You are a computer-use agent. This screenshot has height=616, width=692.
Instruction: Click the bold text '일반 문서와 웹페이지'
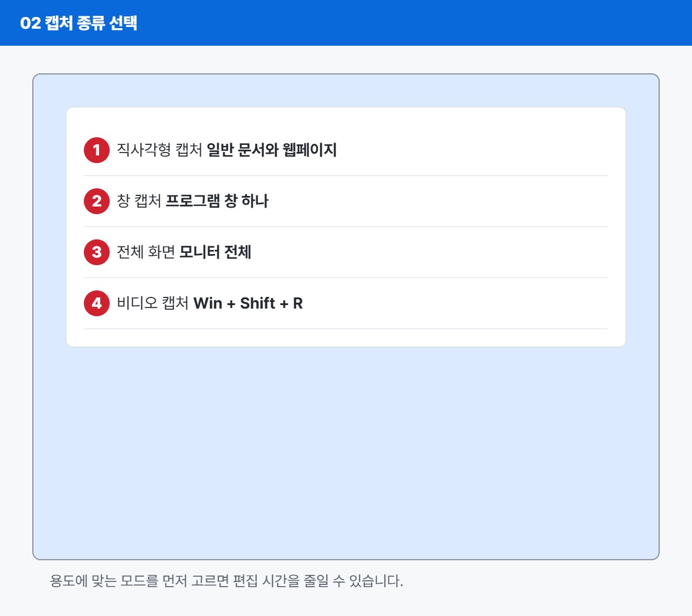pyautogui.click(x=272, y=150)
